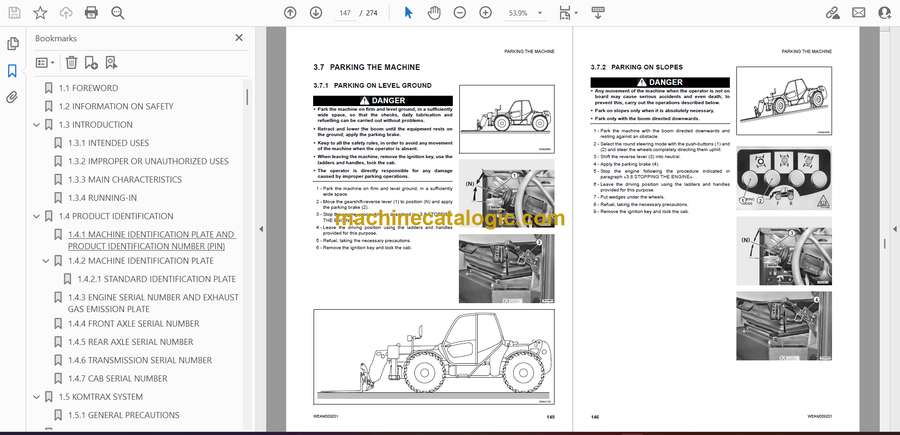Go to previous page arrow
The width and height of the screenshot is (900, 435).
(x=290, y=12)
